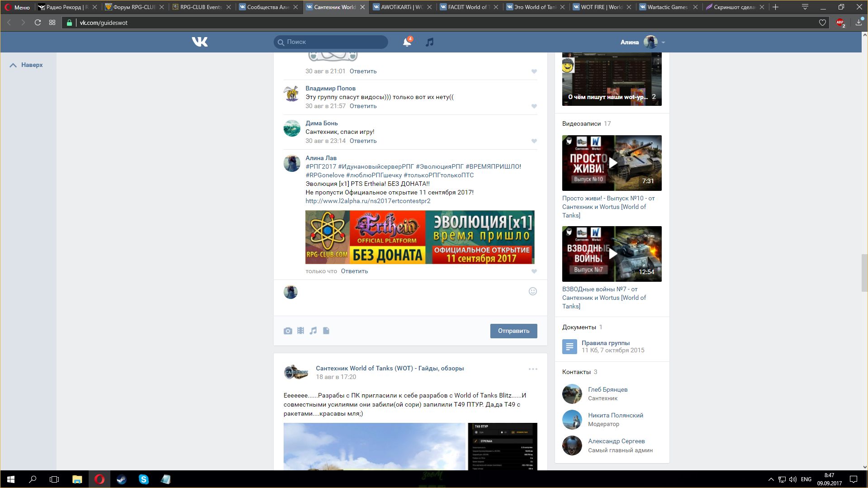Open Task View on taskbar
Image resolution: width=868 pixels, height=488 pixels.
pyautogui.click(x=54, y=479)
